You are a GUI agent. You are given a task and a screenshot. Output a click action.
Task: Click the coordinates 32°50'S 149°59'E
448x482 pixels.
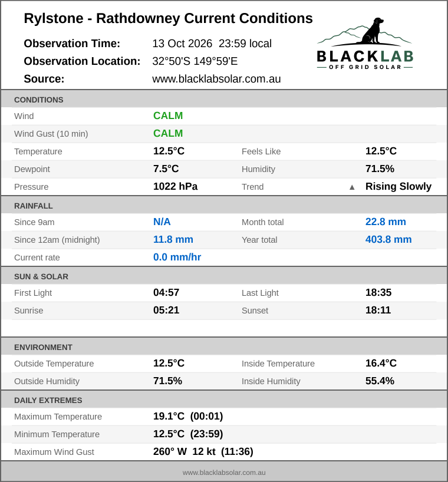coord(195,61)
